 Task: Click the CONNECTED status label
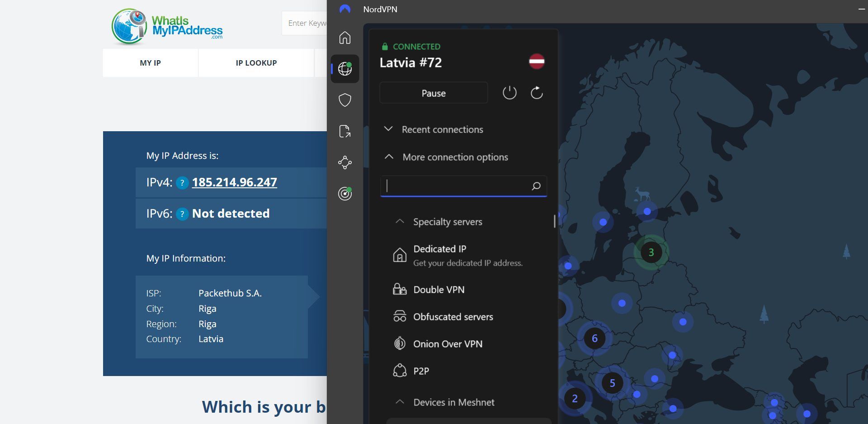pyautogui.click(x=416, y=47)
